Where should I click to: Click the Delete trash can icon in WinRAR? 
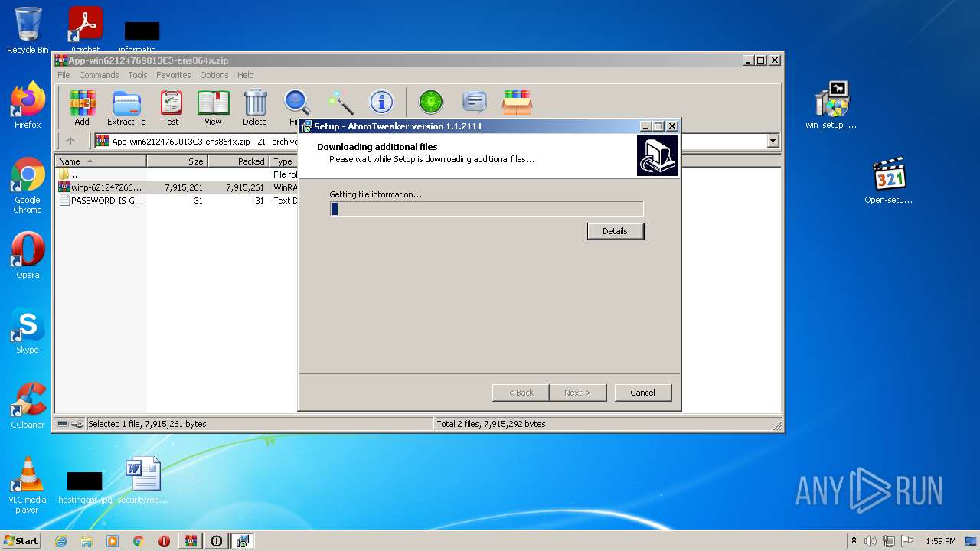tap(255, 107)
